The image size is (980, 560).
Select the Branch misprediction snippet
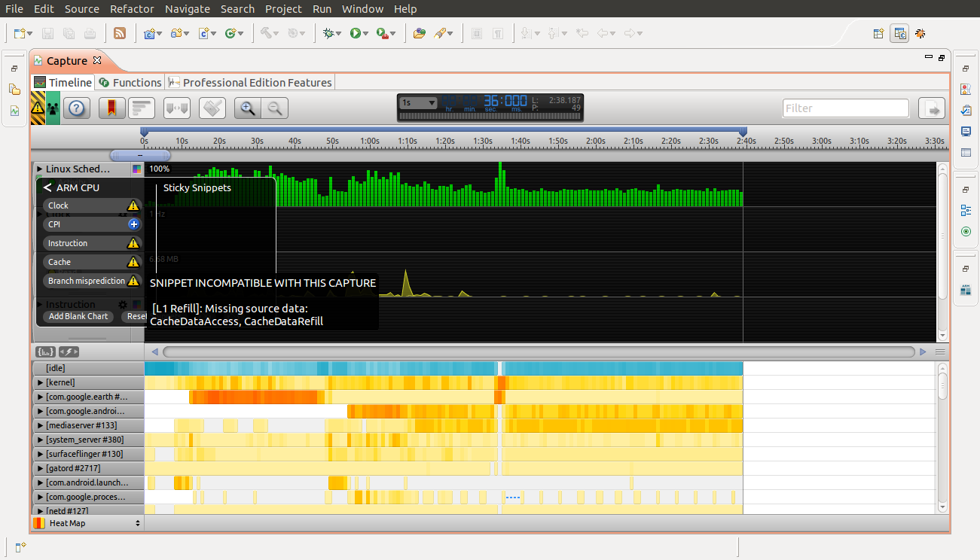86,281
